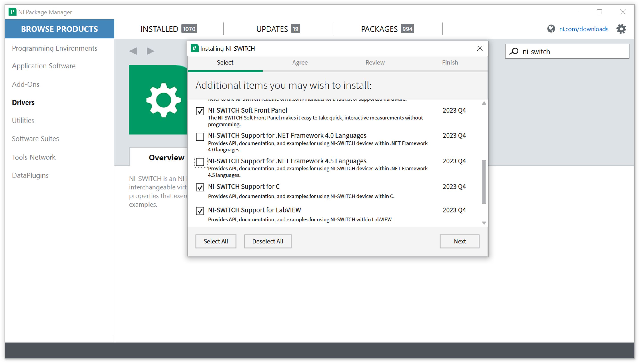This screenshot has height=364, width=640.
Task: Select Drivers category
Action: (x=23, y=103)
